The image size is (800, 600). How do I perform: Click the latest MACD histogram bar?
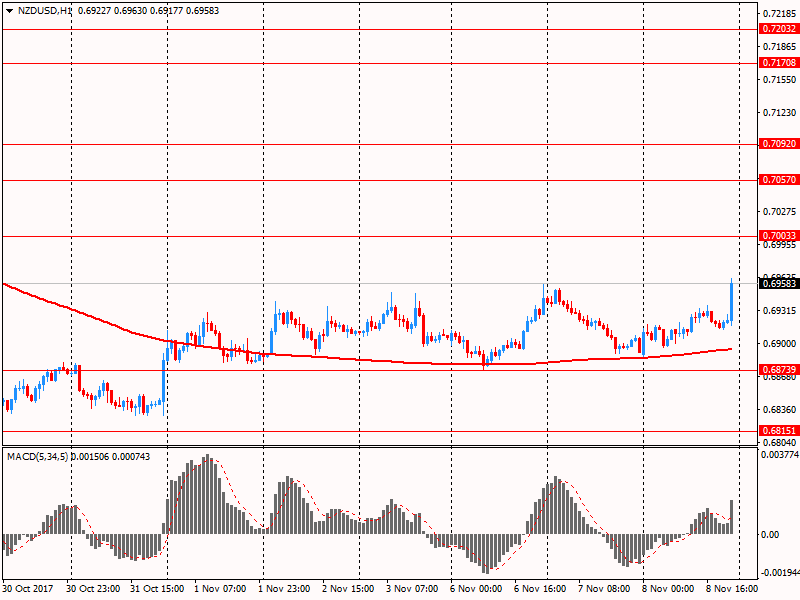[x=732, y=517]
